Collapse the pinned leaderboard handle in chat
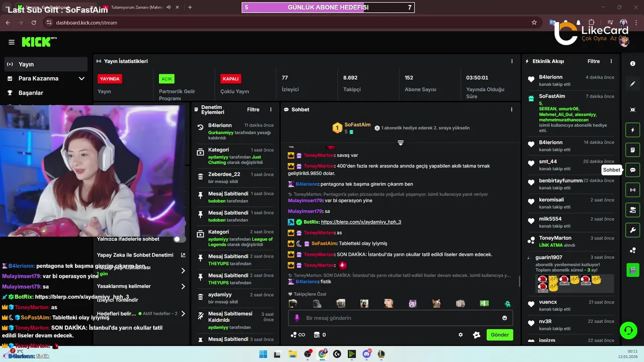644x362 pixels. 400,143
